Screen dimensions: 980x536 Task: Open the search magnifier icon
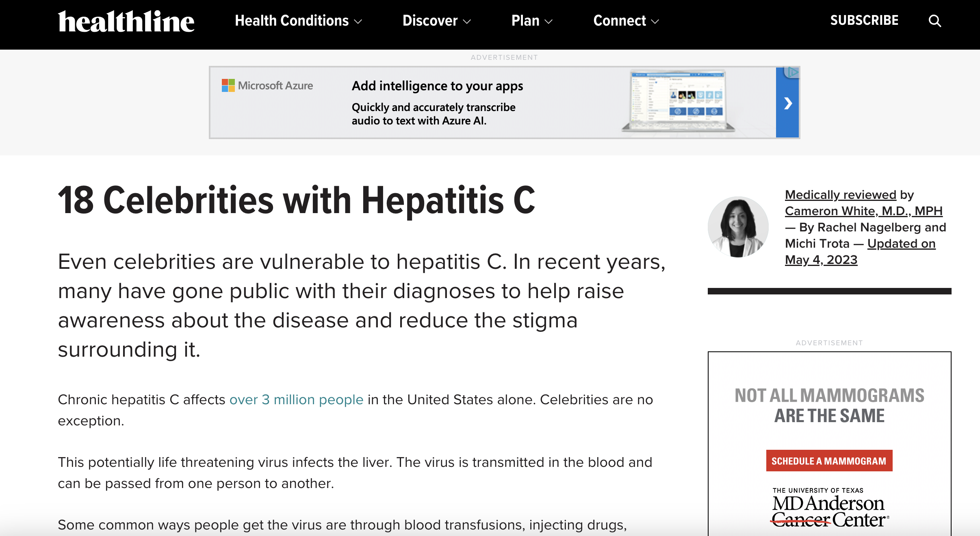click(x=934, y=21)
